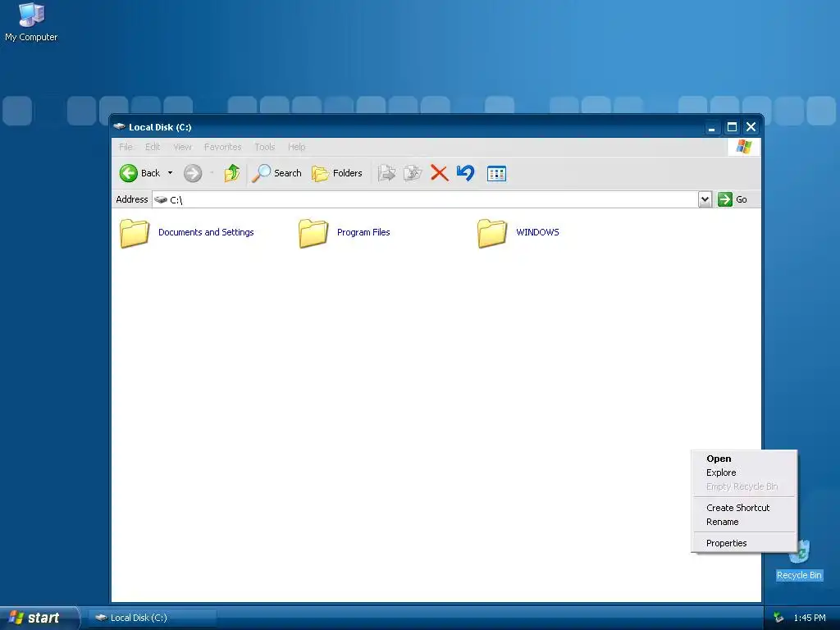840x630 pixels.
Task: Choose Rename in the context menu
Action: point(744,522)
